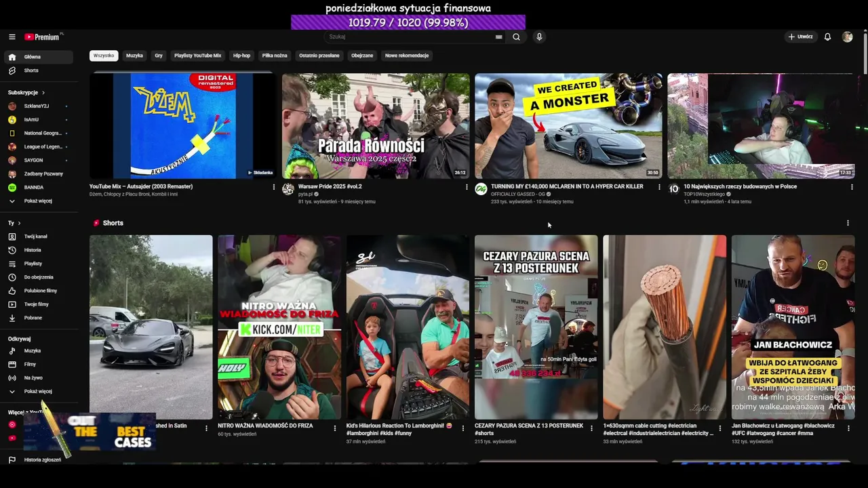868x488 pixels.
Task: Click the search magnifier button
Action: [x=516, y=37]
